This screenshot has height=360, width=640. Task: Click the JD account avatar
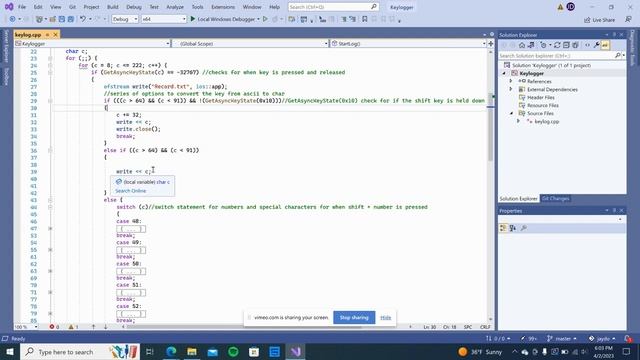click(x=571, y=7)
